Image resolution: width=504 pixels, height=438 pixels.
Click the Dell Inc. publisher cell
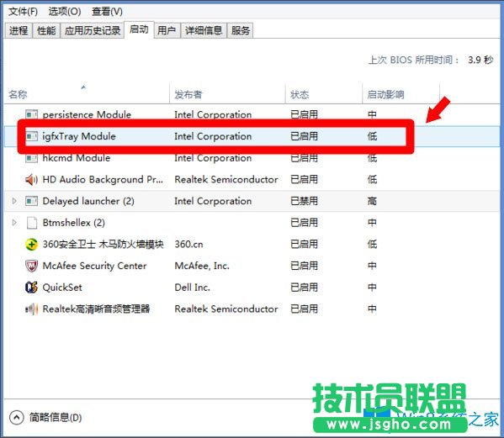click(x=192, y=288)
